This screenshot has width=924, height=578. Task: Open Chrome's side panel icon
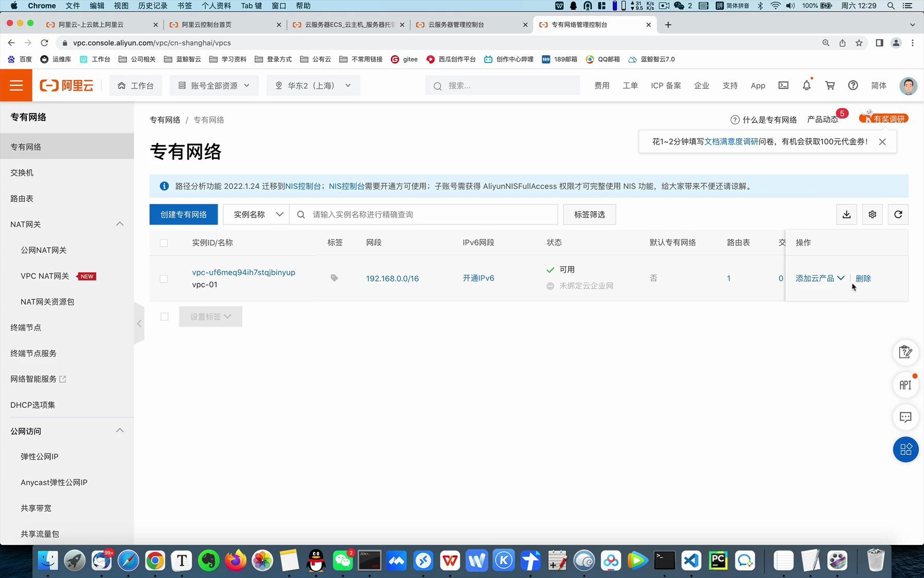click(880, 43)
